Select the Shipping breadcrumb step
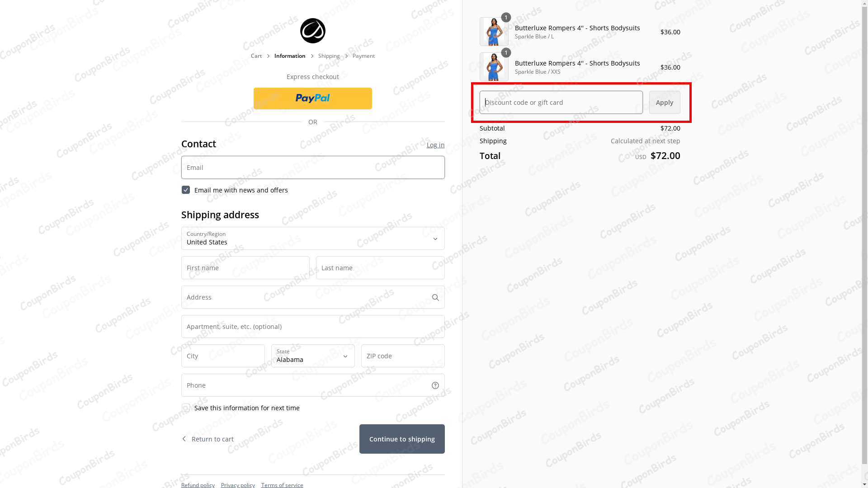The image size is (868, 488). tap(329, 56)
